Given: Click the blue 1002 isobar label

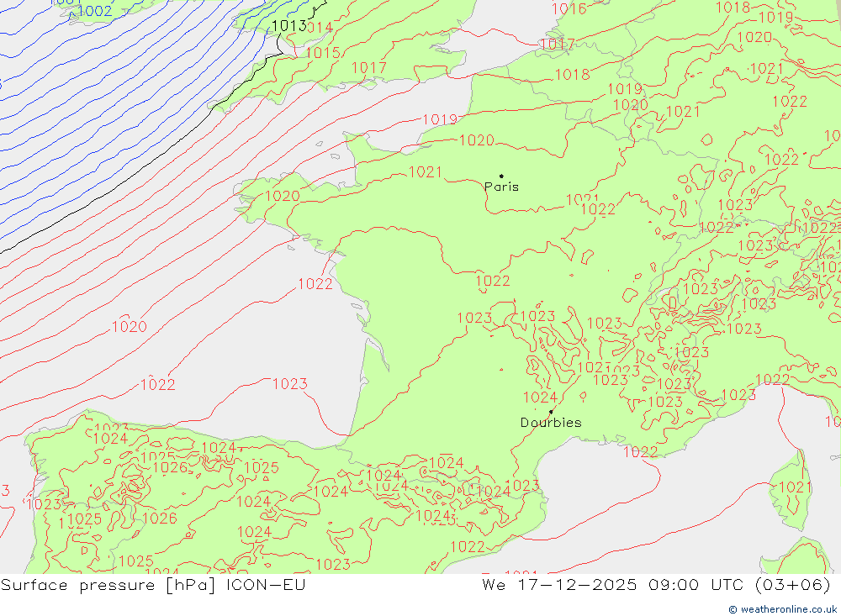Looking at the screenshot, I should pyautogui.click(x=94, y=11).
